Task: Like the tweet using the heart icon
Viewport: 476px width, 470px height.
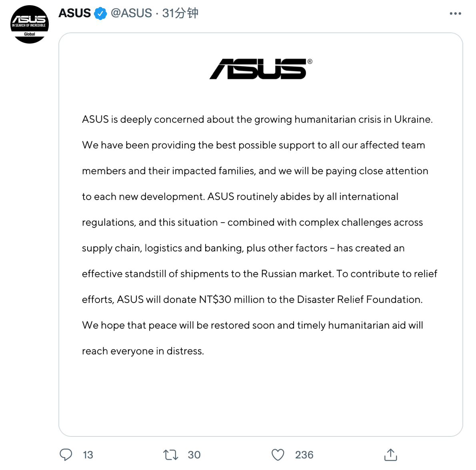Action: tap(278, 454)
